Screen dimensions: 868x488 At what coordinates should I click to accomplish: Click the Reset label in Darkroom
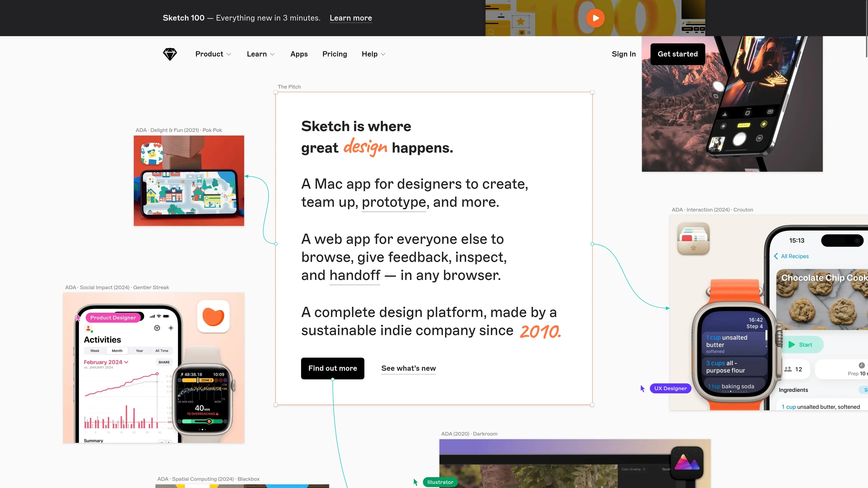tap(666, 469)
